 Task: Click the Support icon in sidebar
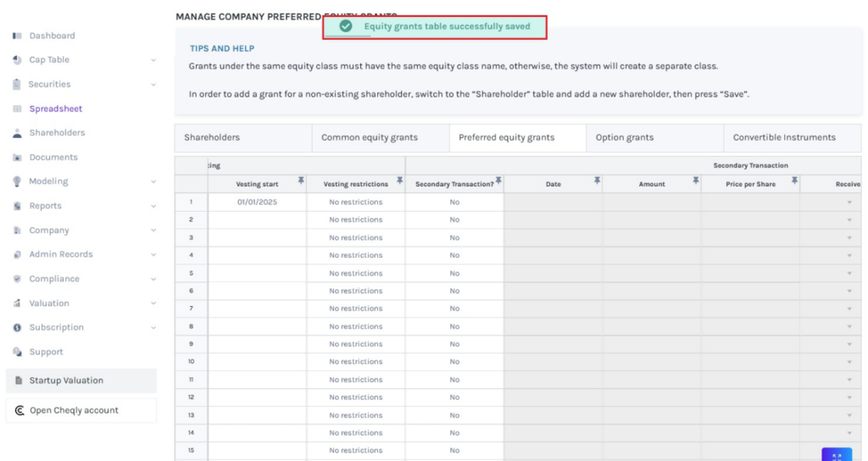[x=17, y=352]
